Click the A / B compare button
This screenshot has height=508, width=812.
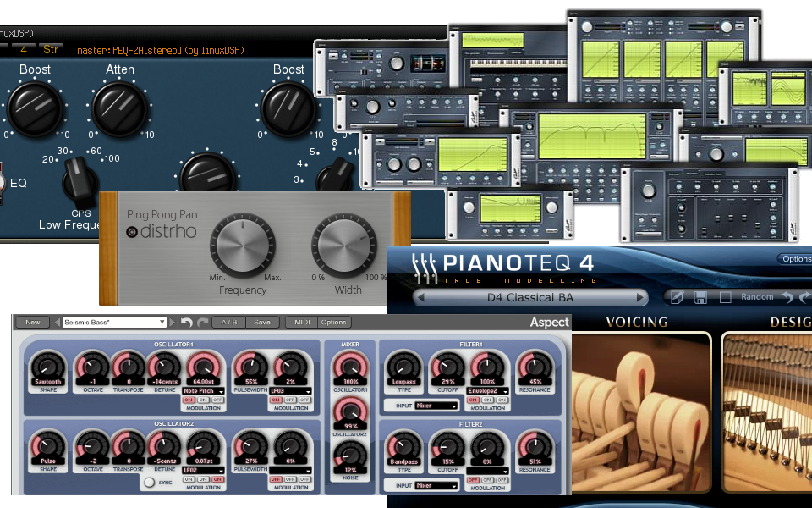(x=229, y=323)
